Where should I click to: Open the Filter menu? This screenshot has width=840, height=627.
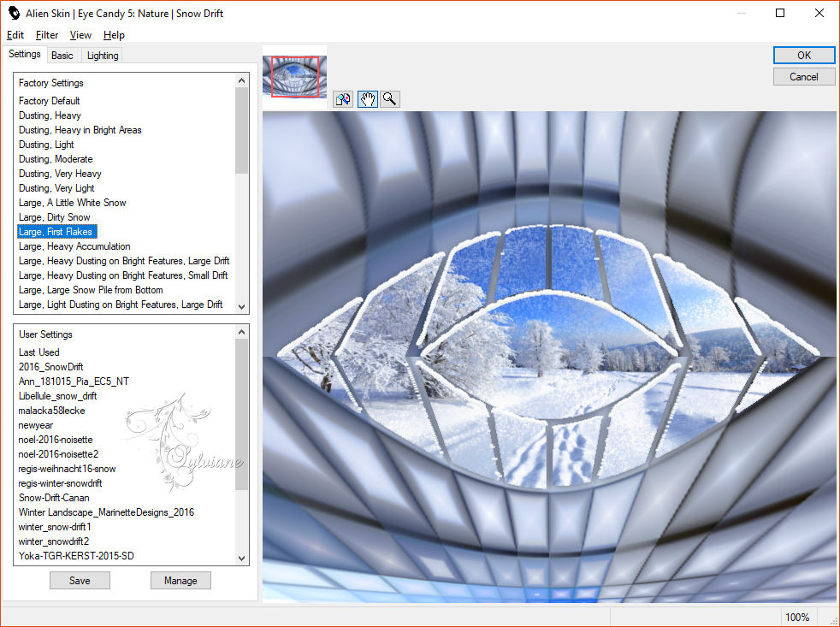pyautogui.click(x=46, y=35)
